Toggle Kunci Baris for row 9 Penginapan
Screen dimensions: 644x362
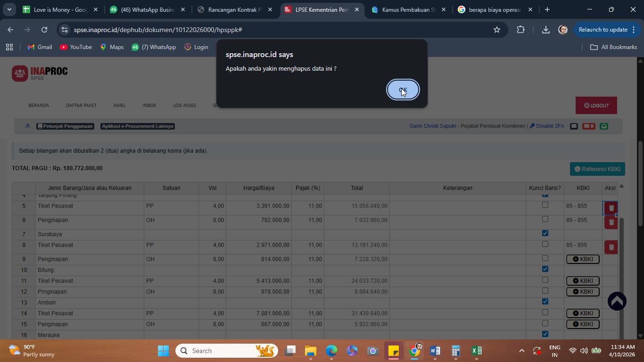click(545, 258)
